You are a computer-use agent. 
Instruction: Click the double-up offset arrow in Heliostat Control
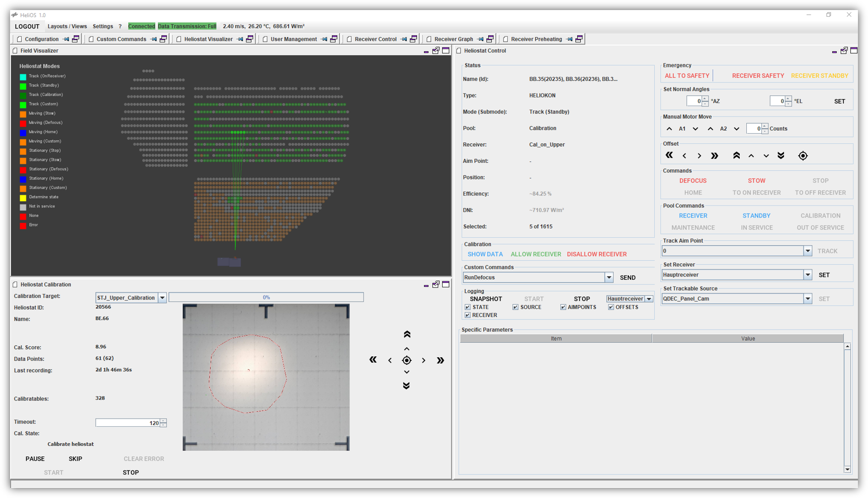(736, 156)
